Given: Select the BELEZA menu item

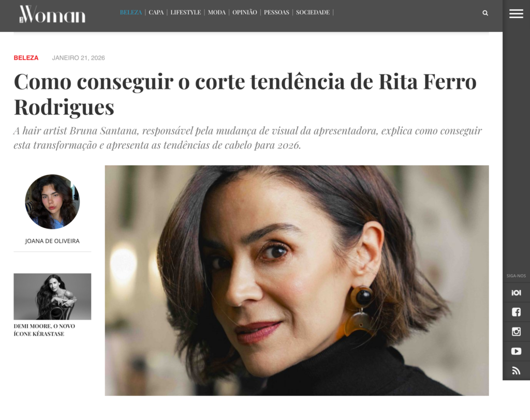Looking at the screenshot, I should pyautogui.click(x=131, y=12).
